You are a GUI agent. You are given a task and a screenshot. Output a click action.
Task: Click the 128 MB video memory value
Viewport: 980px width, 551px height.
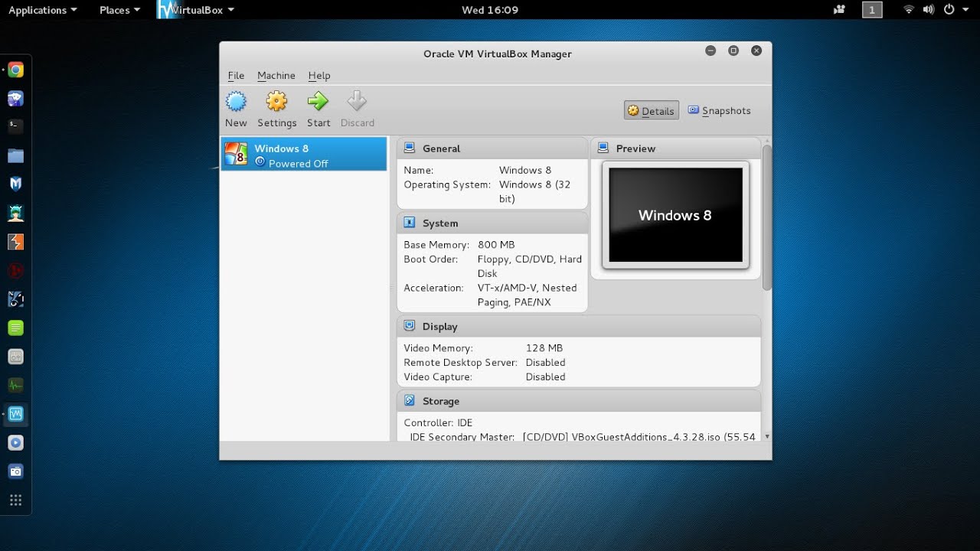544,348
